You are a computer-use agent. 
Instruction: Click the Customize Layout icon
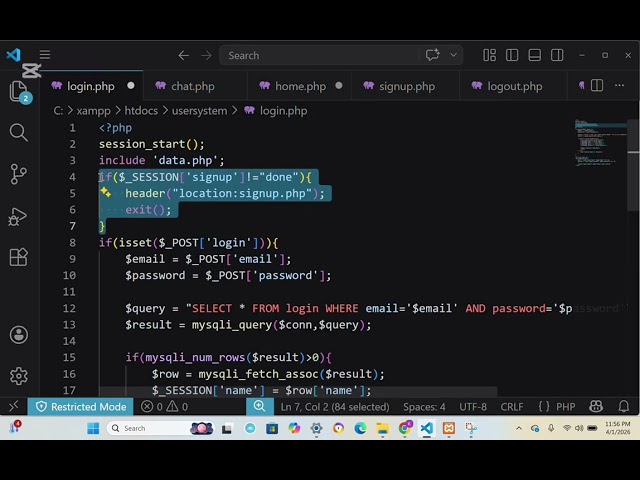click(x=489, y=55)
